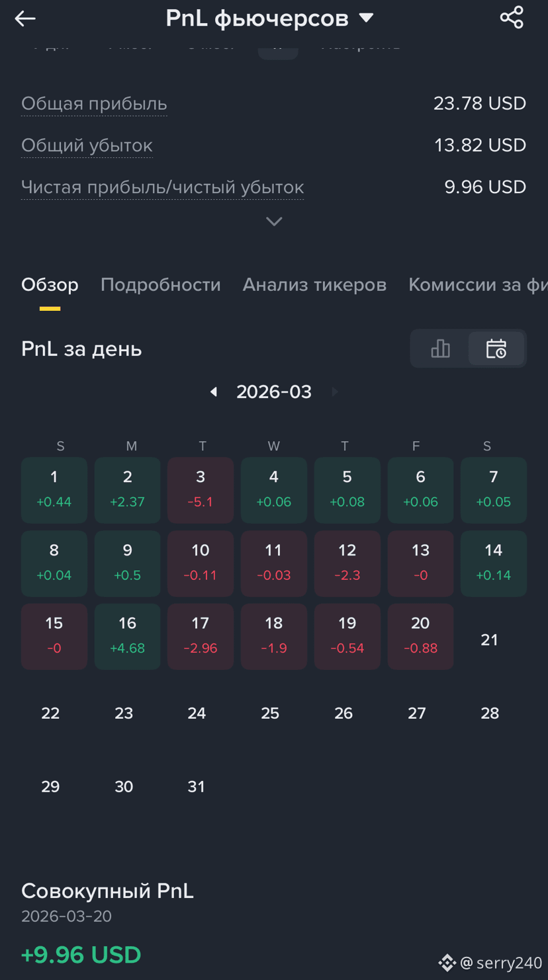548x980 pixels.
Task: Open Анализ тикеров tab
Action: pyautogui.click(x=314, y=285)
